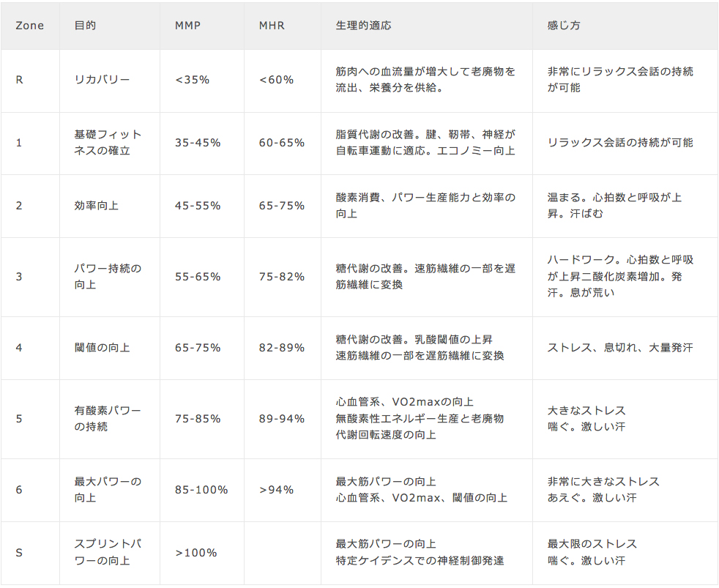Select the 82-89% MHR value
Screen dimensions: 719x588
click(x=282, y=348)
